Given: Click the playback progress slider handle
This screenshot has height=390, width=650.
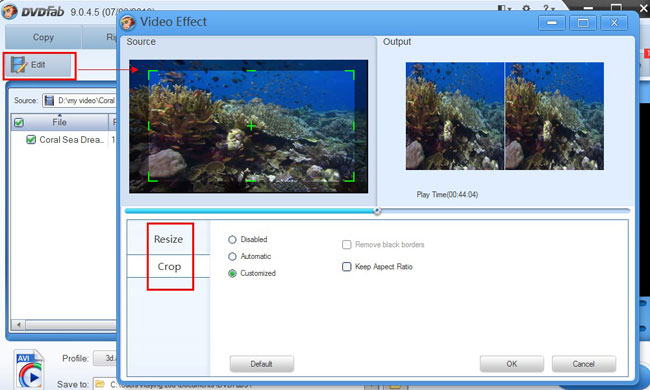Looking at the screenshot, I should [377, 211].
